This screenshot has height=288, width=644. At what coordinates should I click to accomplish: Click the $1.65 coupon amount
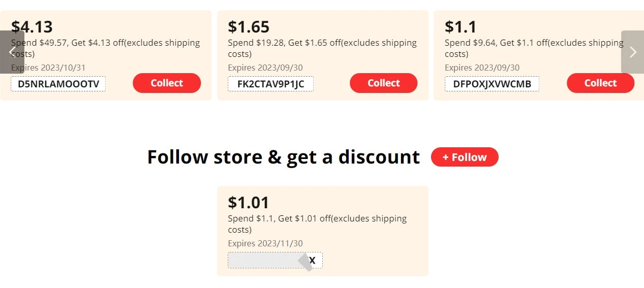(249, 26)
